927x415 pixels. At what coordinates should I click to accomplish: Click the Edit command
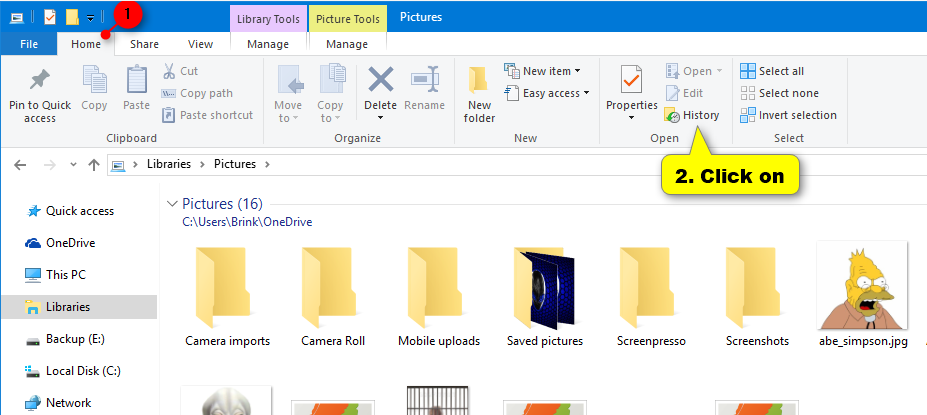684,93
